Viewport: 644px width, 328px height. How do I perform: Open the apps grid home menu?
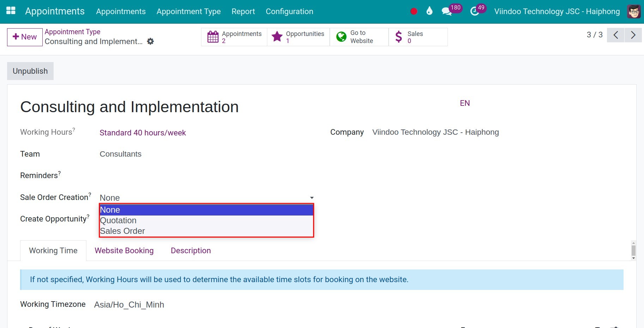pos(11,11)
